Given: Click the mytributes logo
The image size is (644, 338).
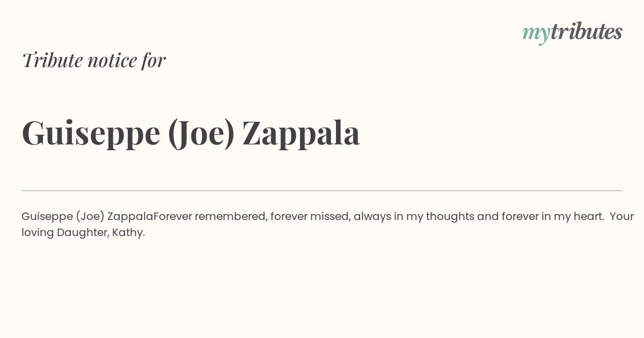Looking at the screenshot, I should coord(572,33).
